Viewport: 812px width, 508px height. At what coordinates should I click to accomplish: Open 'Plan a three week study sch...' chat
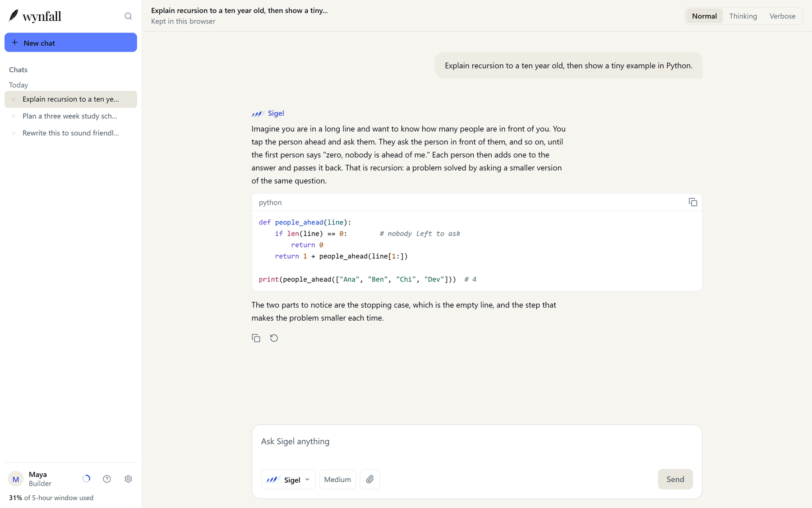(71, 116)
